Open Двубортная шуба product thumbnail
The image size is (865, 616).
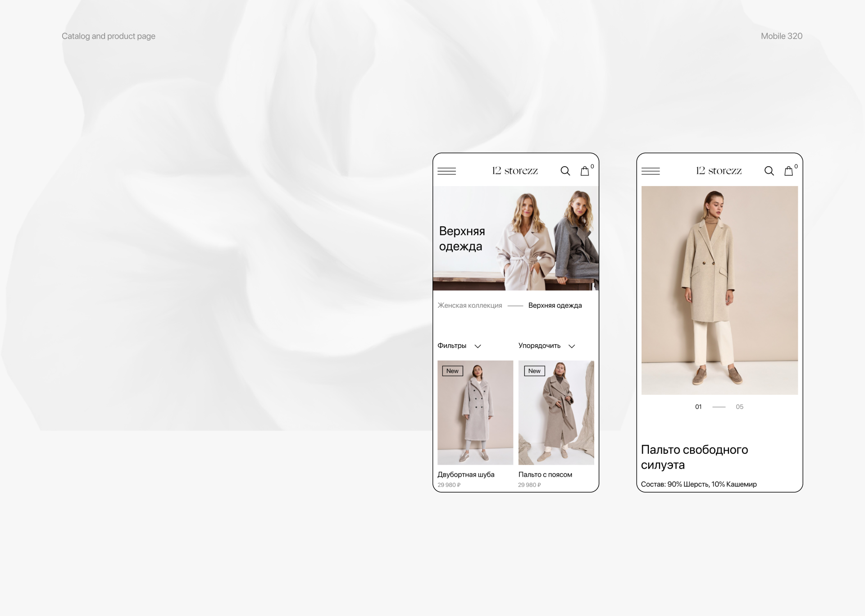475,412
